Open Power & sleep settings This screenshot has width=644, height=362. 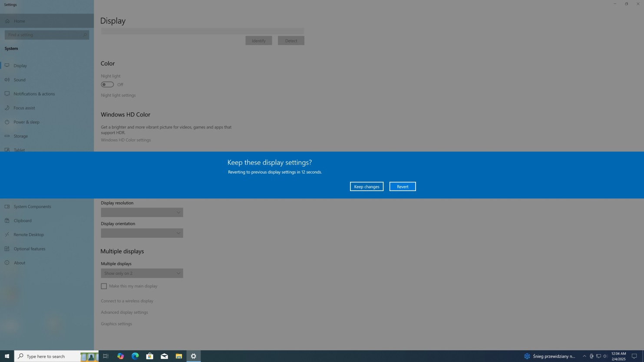(x=47, y=122)
